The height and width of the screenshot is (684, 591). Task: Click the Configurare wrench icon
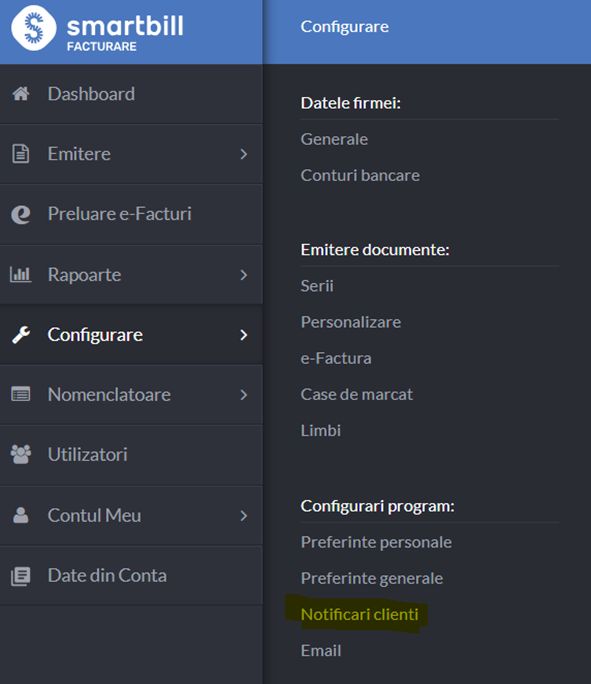tap(20, 335)
